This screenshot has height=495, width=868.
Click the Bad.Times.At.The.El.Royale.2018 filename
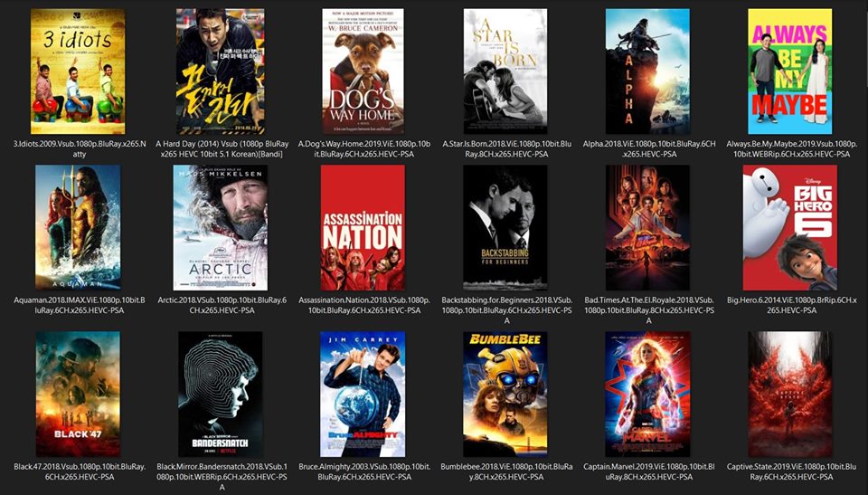[649, 309]
